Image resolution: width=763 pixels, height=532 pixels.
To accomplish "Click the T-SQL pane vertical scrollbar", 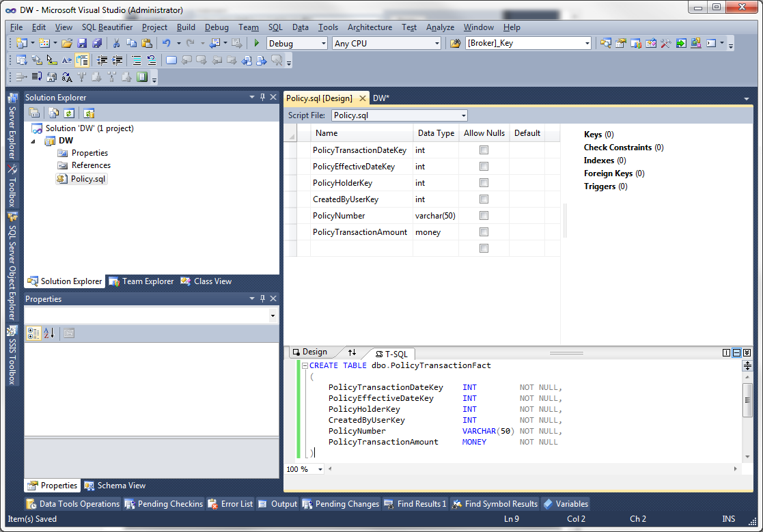I will pos(747,417).
